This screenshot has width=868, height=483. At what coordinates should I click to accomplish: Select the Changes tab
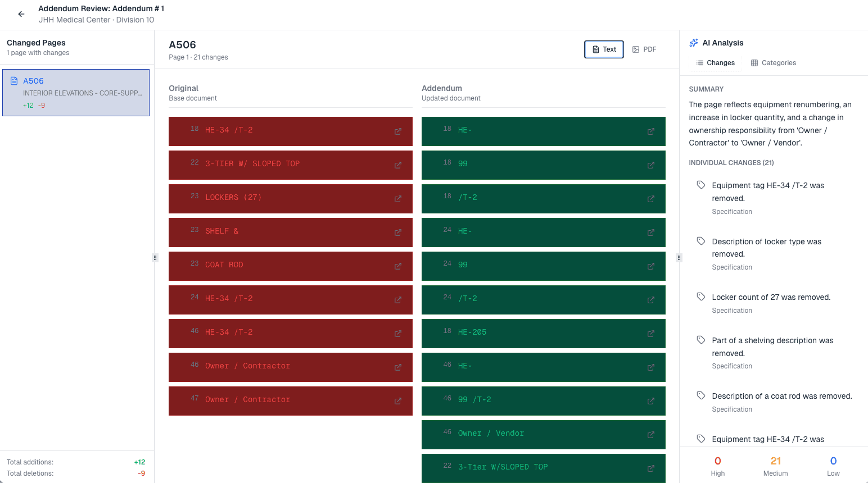click(715, 63)
